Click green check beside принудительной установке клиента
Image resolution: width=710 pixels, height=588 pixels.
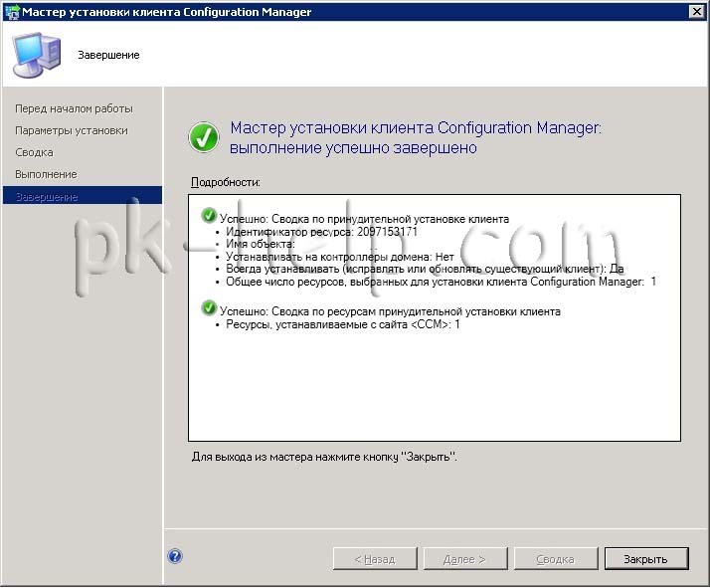(209, 216)
